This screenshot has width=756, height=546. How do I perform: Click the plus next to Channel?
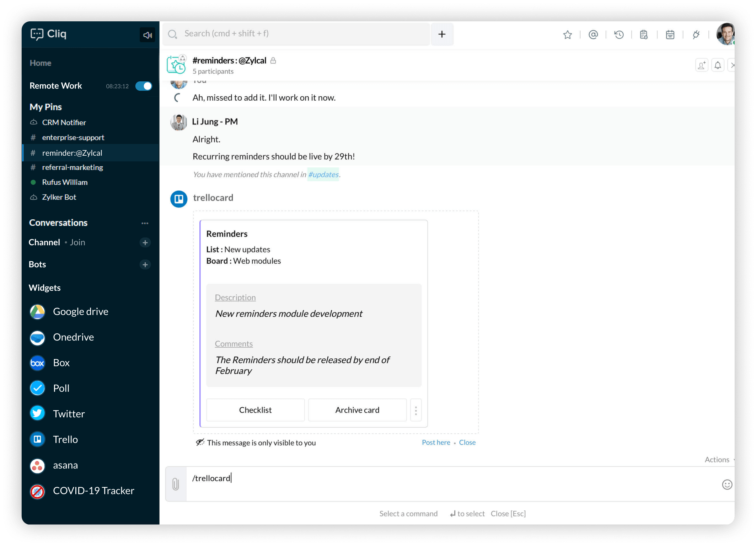(145, 242)
